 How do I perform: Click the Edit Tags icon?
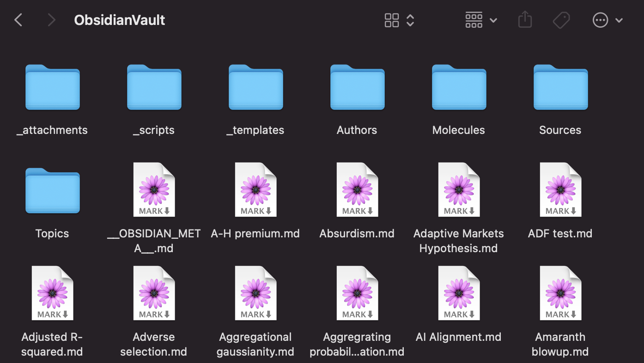pyautogui.click(x=561, y=20)
